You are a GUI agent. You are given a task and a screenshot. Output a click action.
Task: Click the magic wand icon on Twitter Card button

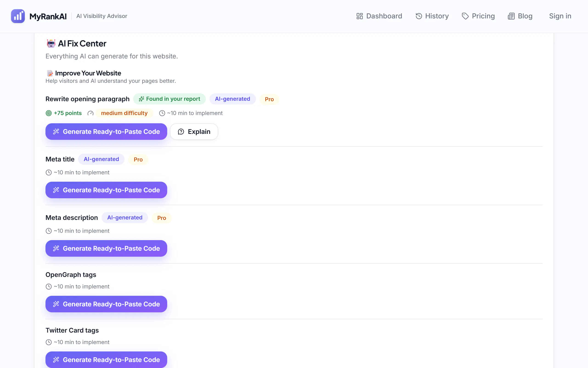pyautogui.click(x=56, y=360)
